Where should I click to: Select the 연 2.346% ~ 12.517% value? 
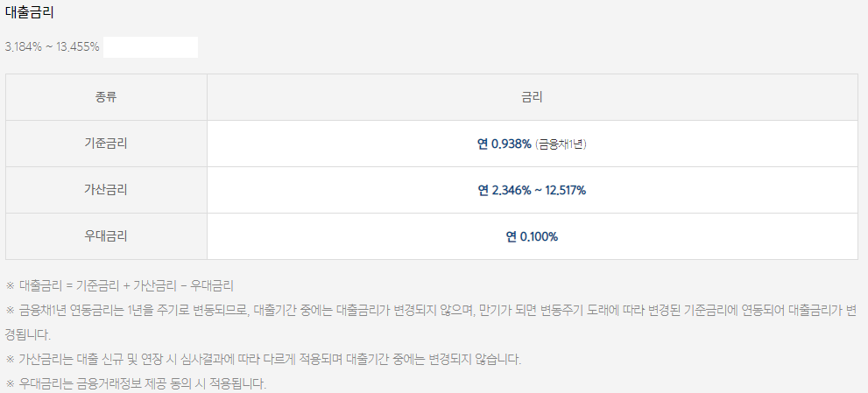(x=532, y=191)
